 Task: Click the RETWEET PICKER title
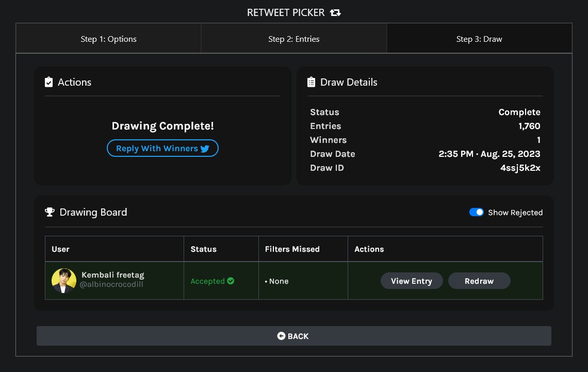click(x=286, y=13)
